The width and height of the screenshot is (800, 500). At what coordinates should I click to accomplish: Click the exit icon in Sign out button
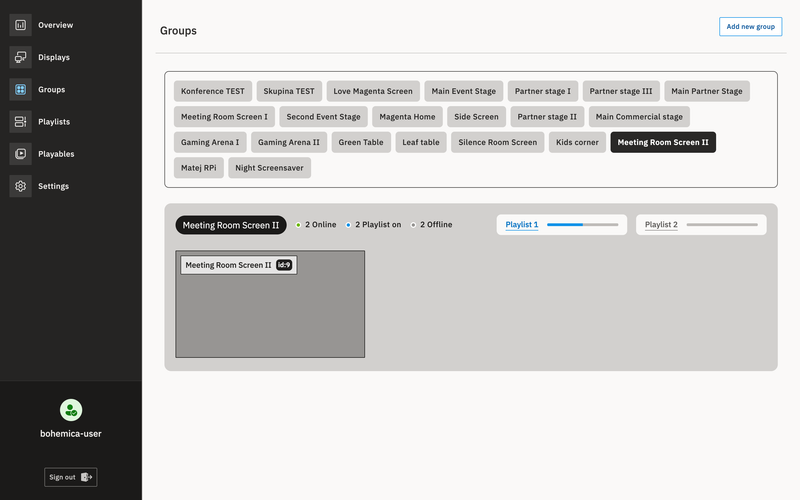86,477
